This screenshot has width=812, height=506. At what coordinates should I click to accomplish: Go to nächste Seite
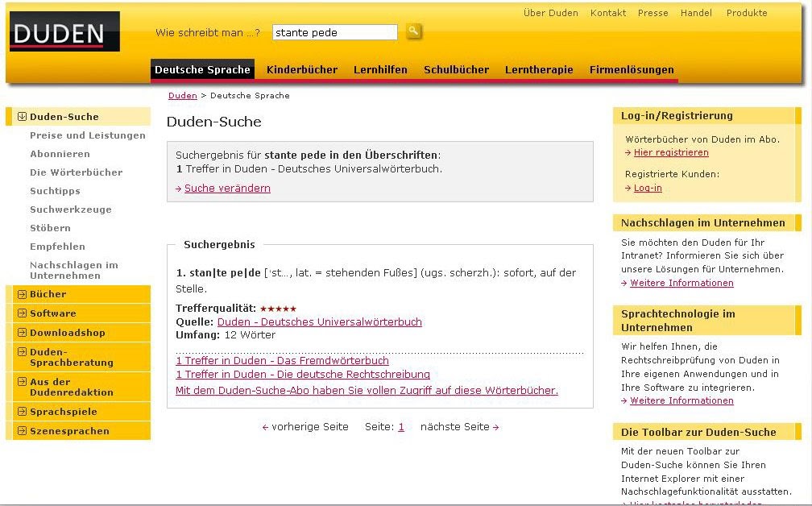pyautogui.click(x=459, y=427)
